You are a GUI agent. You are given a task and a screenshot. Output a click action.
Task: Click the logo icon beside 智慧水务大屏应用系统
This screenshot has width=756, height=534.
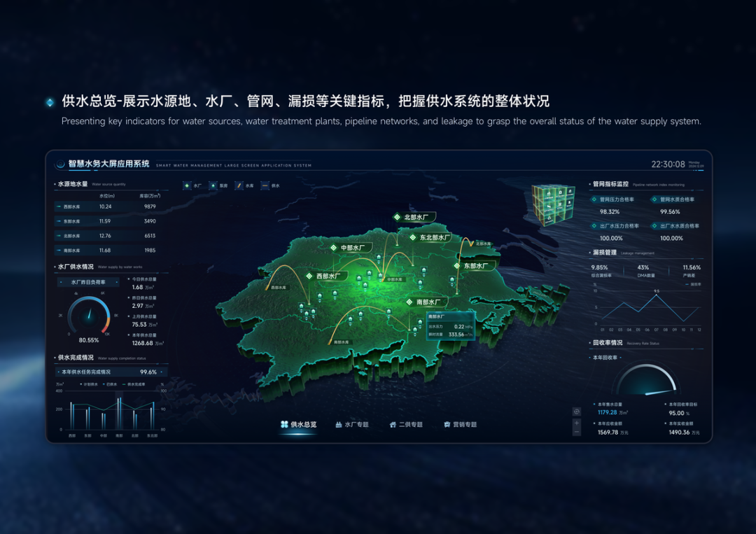click(x=62, y=163)
